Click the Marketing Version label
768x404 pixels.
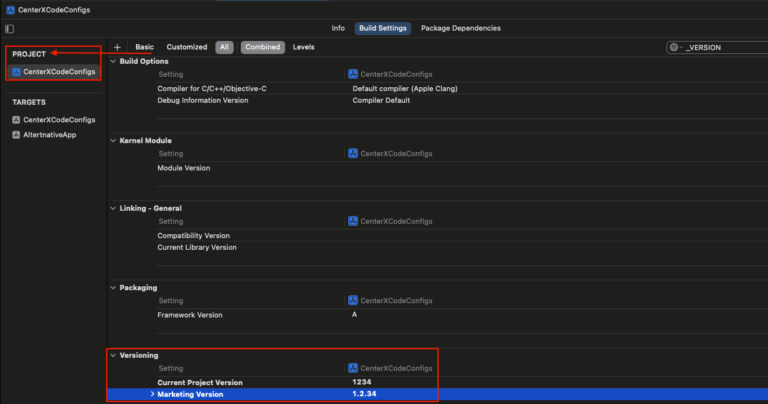click(190, 394)
